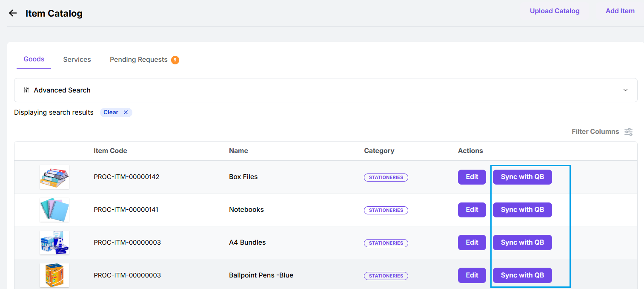Click the Name column header
644x289 pixels.
238,151
